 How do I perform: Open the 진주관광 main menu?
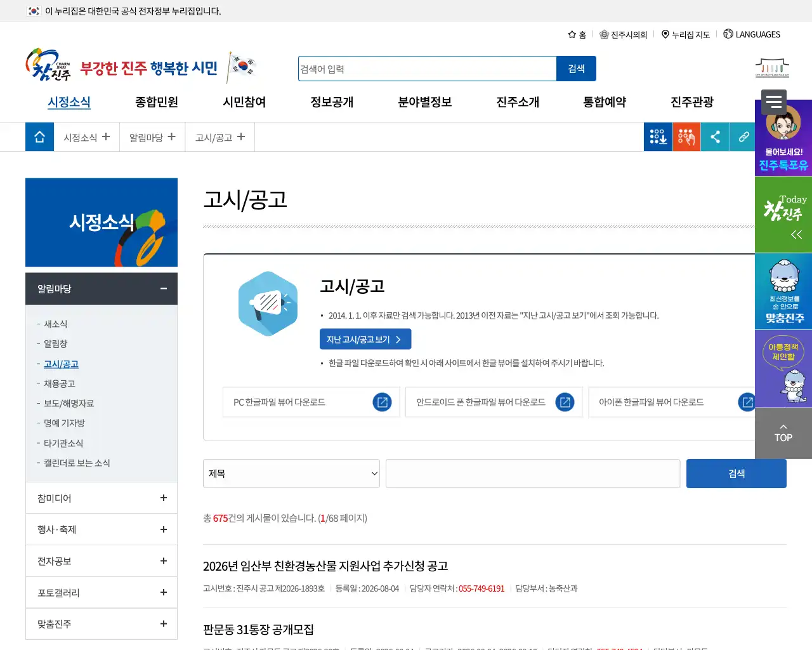(692, 102)
